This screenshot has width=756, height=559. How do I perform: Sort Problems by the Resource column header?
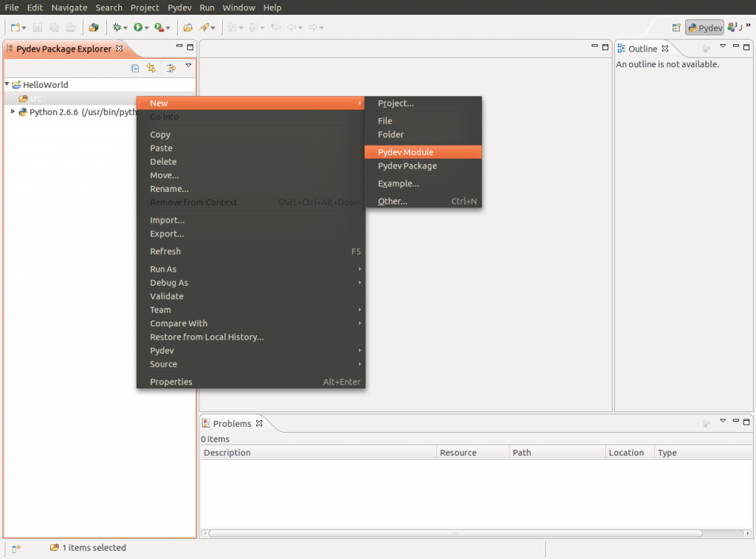pyautogui.click(x=472, y=453)
